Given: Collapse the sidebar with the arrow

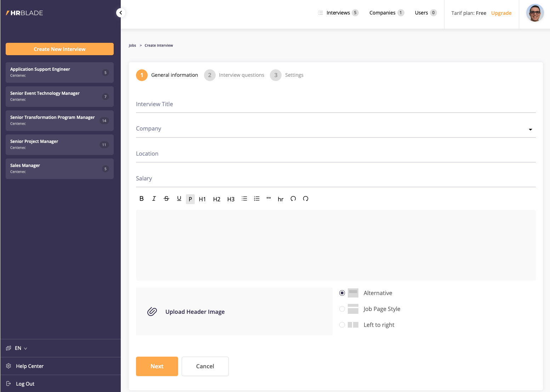Looking at the screenshot, I should tap(121, 13).
